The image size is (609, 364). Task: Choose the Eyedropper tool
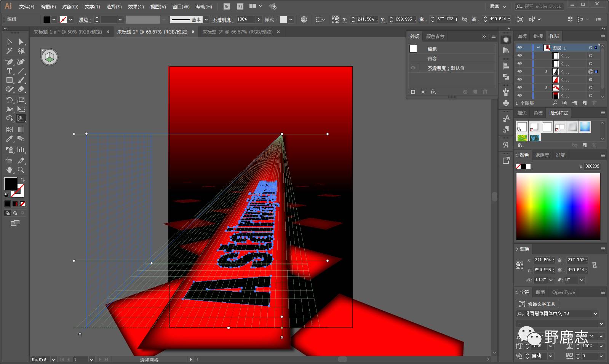tap(10, 139)
